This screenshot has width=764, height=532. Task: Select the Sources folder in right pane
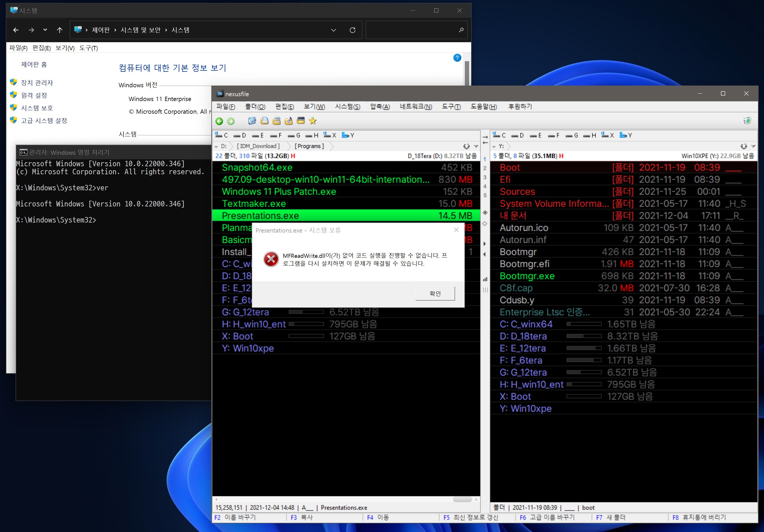pos(623,191)
